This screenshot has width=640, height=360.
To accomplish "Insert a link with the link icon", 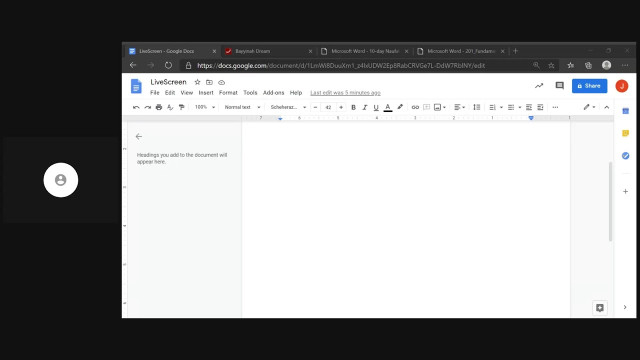I will tap(415, 107).
